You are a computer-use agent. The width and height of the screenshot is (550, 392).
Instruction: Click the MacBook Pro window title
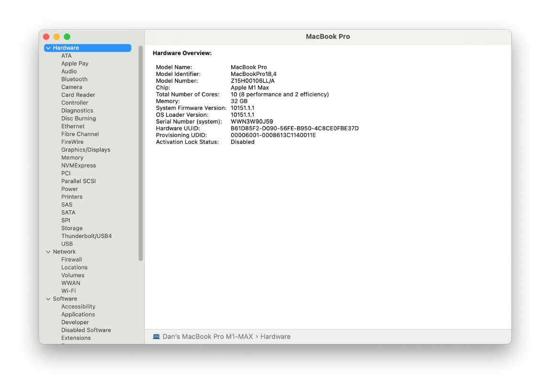click(x=328, y=36)
